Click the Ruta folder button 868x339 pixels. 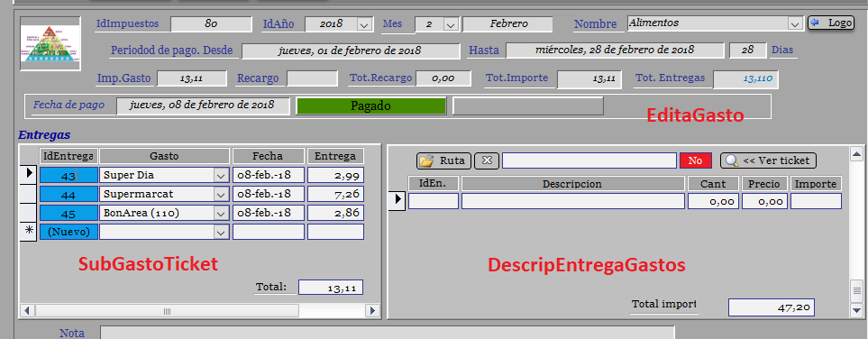(x=443, y=160)
